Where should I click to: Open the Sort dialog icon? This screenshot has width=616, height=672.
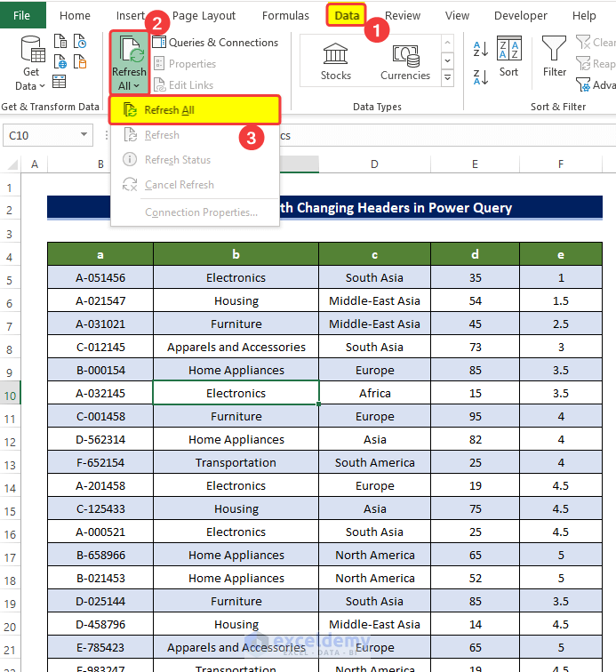(x=508, y=48)
